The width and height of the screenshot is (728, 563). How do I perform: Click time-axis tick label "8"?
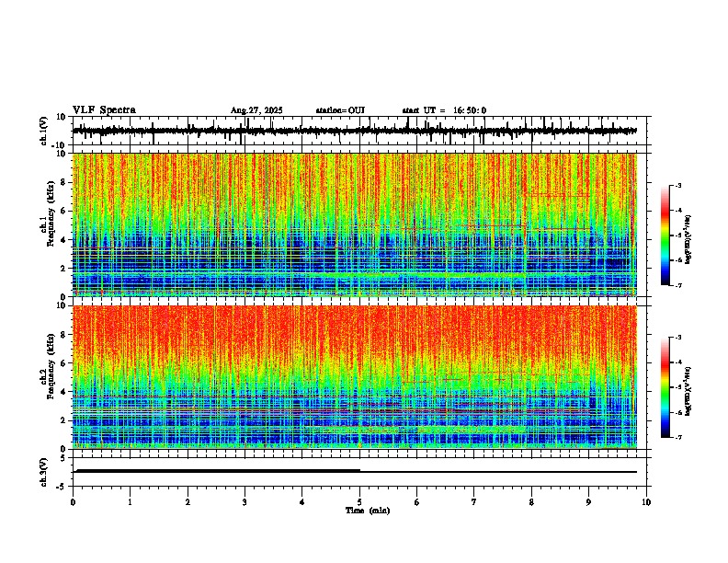531,502
